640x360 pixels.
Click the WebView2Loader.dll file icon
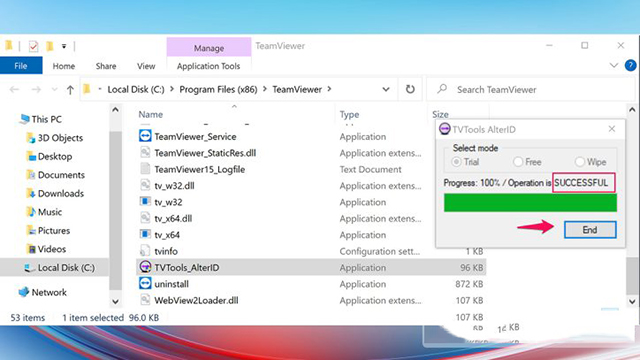pos(145,300)
